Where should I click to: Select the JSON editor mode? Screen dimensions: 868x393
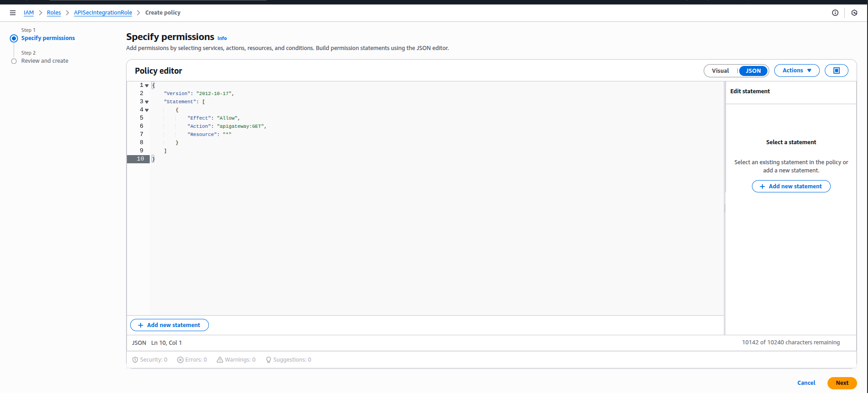tap(753, 71)
